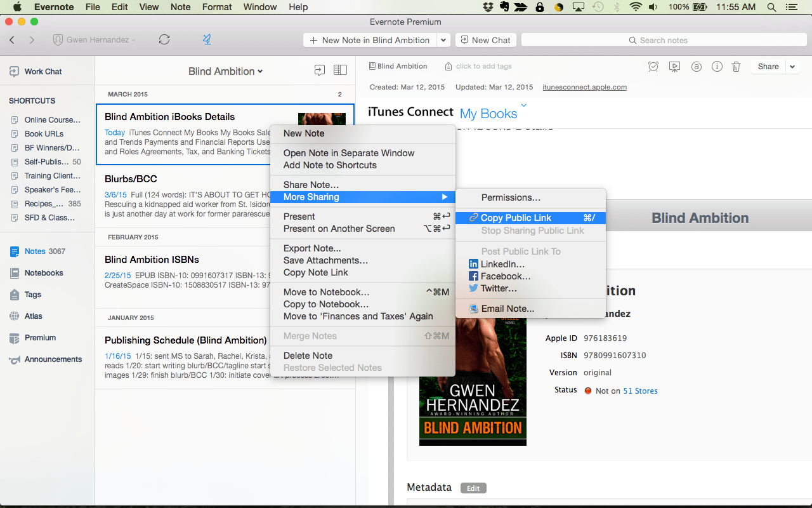Open Atlas in the sidebar
This screenshot has height=508, width=812.
click(x=26, y=316)
